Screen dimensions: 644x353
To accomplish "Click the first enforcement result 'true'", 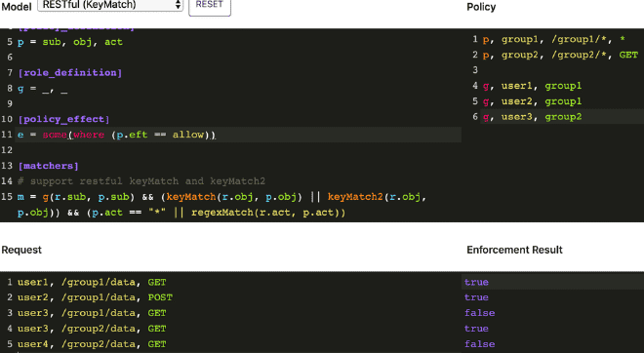I will (x=476, y=283).
